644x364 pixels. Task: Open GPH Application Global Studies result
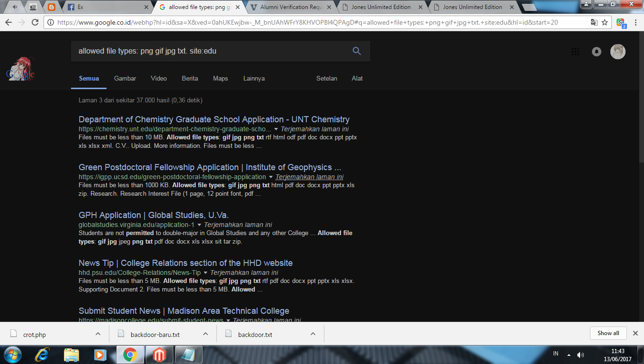[x=153, y=215]
